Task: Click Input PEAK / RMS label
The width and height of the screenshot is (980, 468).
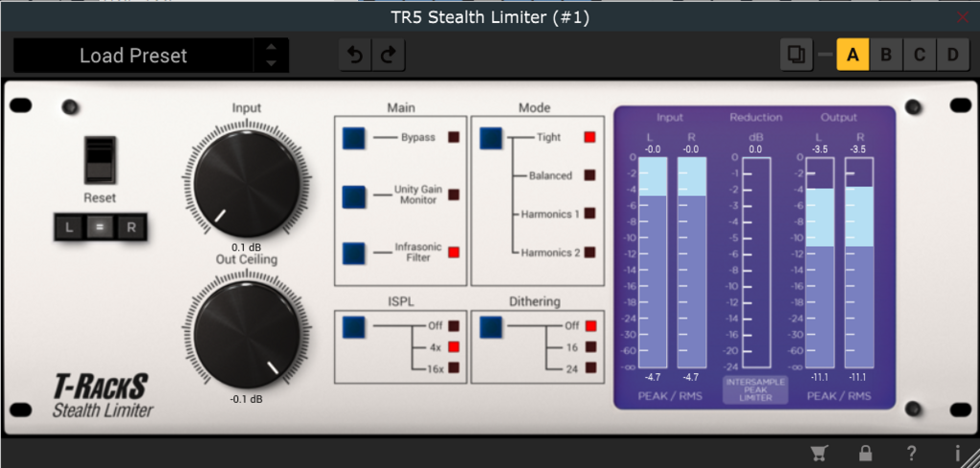Action: [x=670, y=396]
